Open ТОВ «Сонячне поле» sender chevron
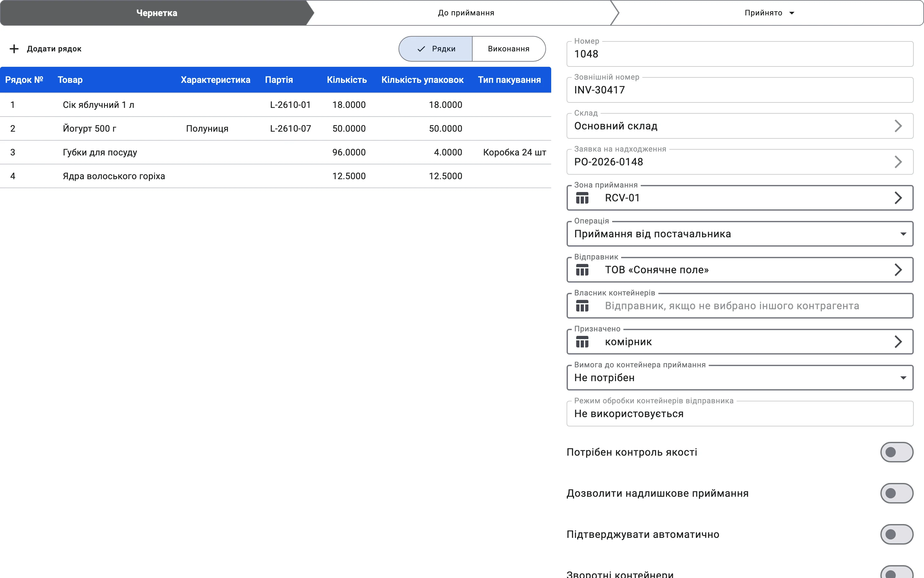This screenshot has height=578, width=924. [x=898, y=270]
